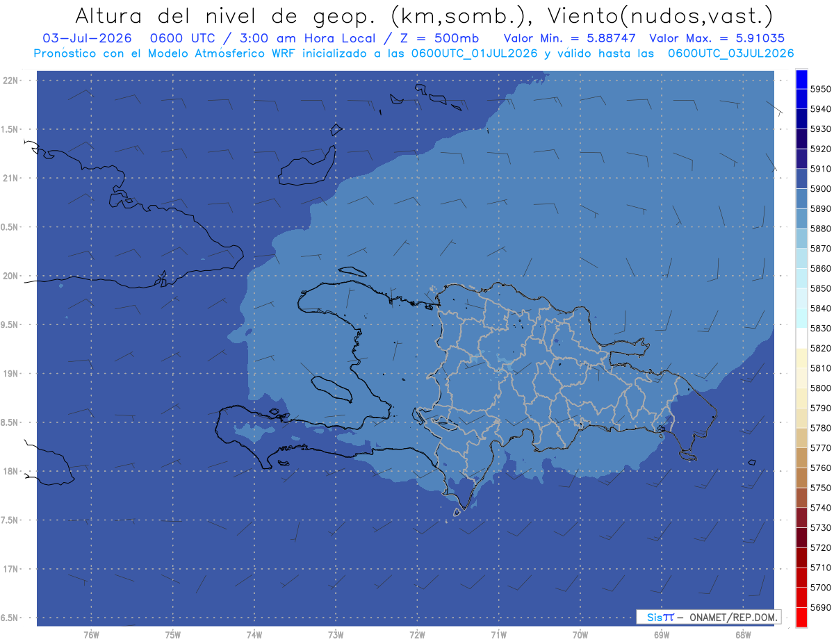
Task: Click the 5700 value on the color scale
Action: (x=820, y=587)
